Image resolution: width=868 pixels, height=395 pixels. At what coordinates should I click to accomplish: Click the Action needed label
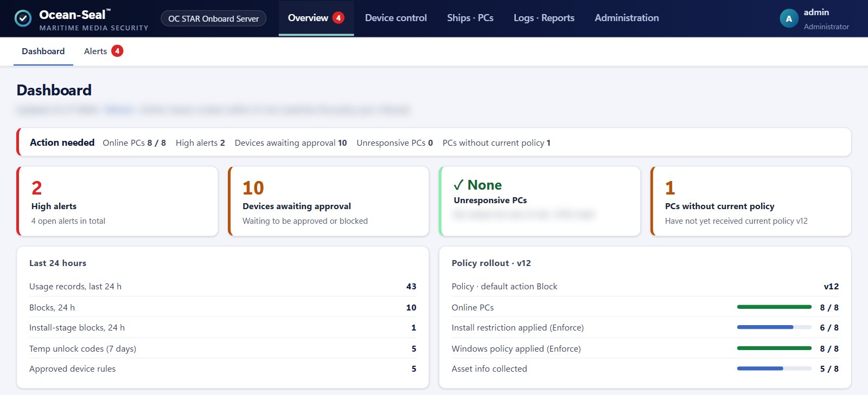point(62,143)
